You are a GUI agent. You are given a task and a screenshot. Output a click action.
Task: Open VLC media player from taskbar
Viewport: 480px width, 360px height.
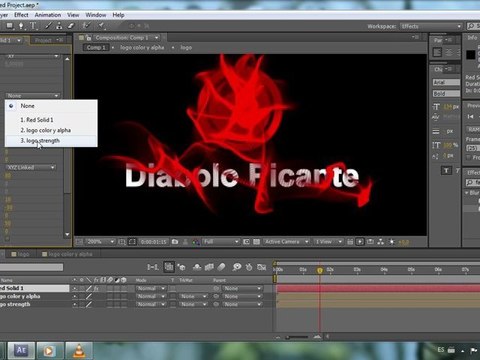coord(79,350)
